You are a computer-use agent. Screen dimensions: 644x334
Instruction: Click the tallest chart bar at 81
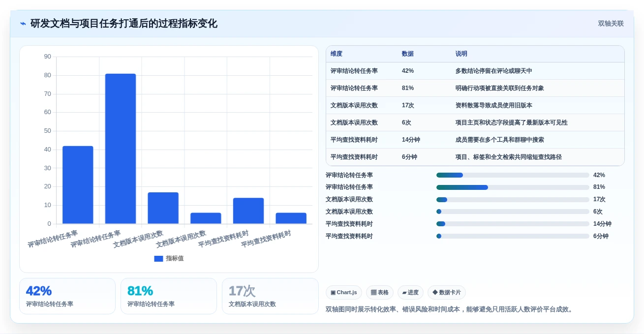coord(121,149)
